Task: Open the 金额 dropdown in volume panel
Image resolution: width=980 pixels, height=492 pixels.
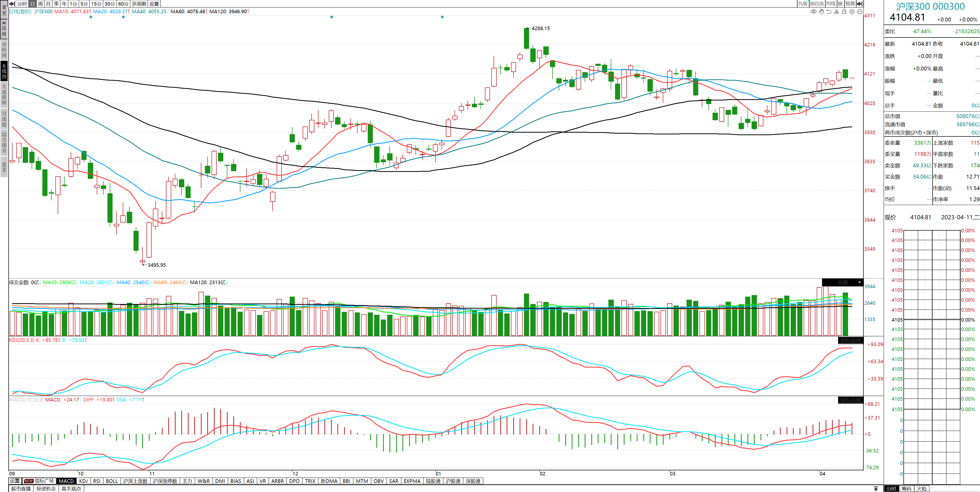Action: point(859,283)
